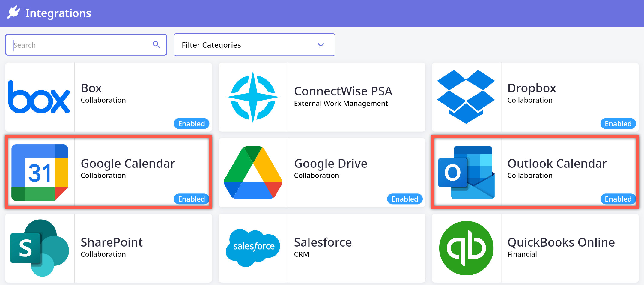
Task: Click the Integrations header title
Action: [x=58, y=13]
